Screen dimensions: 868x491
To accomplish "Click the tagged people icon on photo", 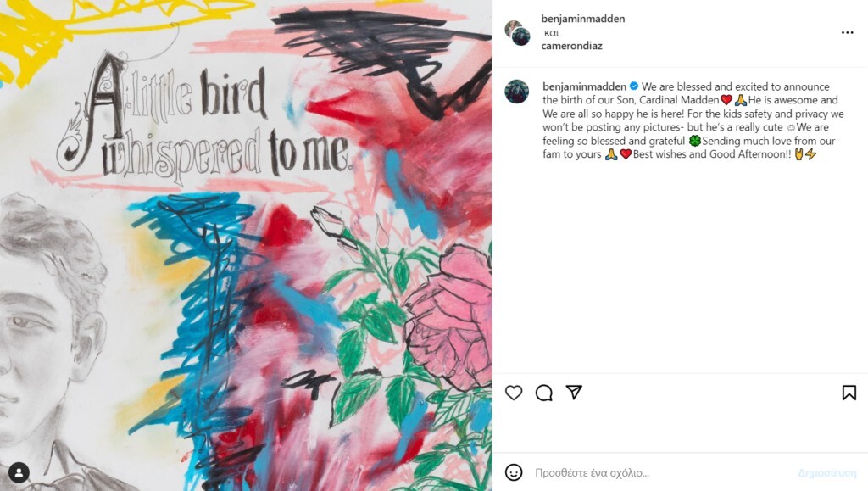I will 19,472.
